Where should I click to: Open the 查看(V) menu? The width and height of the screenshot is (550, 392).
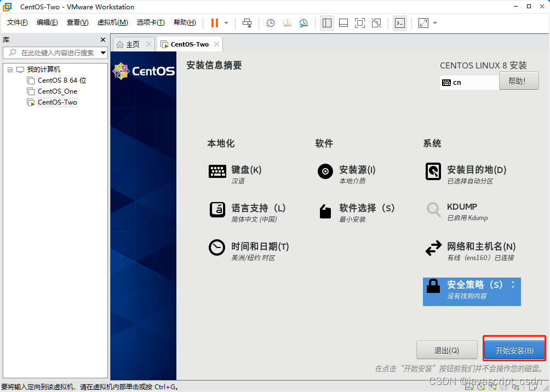78,22
